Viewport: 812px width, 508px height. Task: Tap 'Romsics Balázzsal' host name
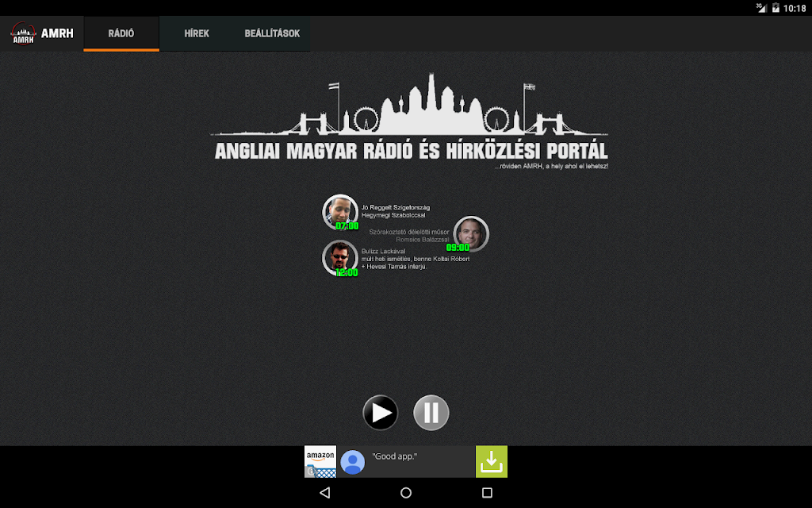pos(423,240)
